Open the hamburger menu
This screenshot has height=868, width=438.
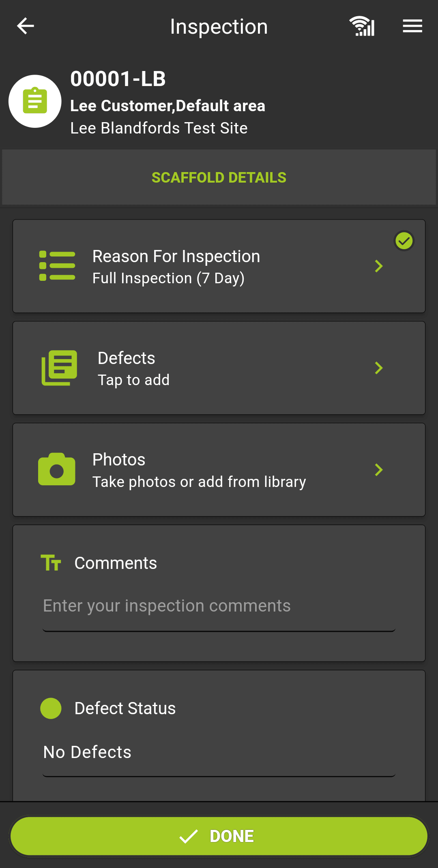tap(412, 26)
